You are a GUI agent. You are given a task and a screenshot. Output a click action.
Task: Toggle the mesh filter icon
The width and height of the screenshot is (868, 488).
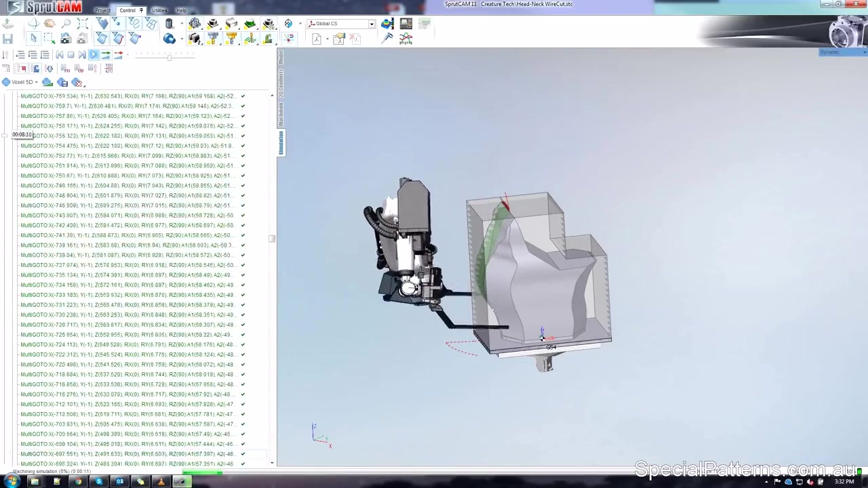point(151,23)
